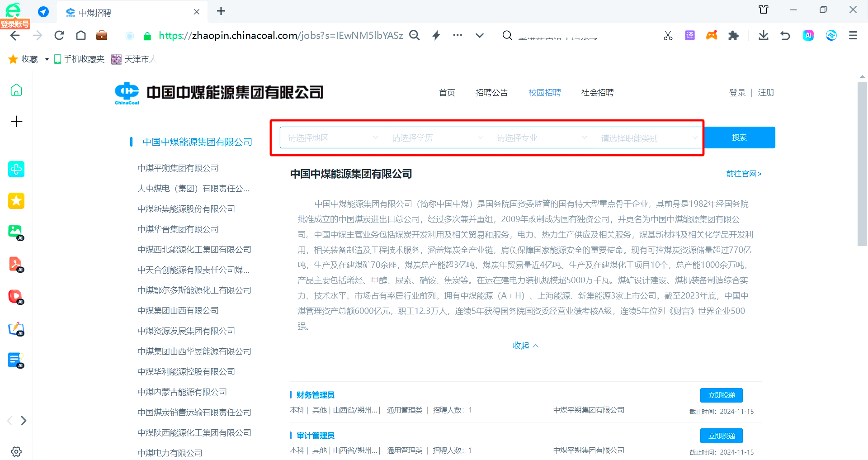Open the AI PDF tool in sidebar
Image resolution: width=868 pixels, height=460 pixels.
point(16,265)
